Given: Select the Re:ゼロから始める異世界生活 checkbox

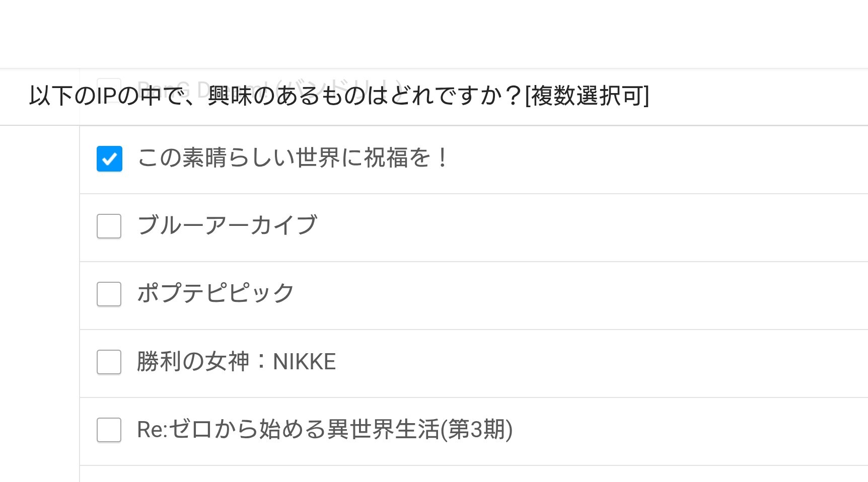Looking at the screenshot, I should pos(109,430).
